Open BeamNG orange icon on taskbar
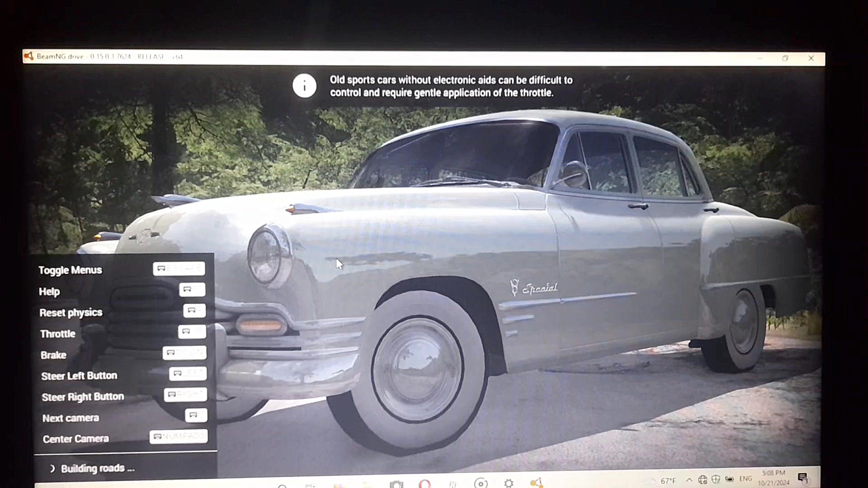Screen dimensions: 868x488 tap(537, 483)
